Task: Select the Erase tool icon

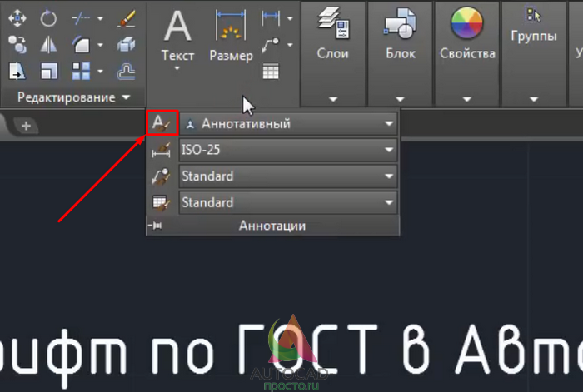Action: 127,18
